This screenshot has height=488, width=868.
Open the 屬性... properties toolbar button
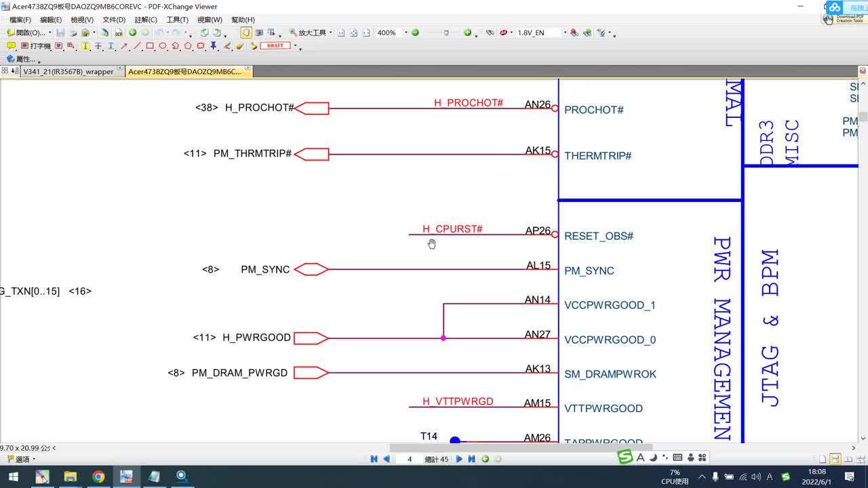tap(20, 59)
